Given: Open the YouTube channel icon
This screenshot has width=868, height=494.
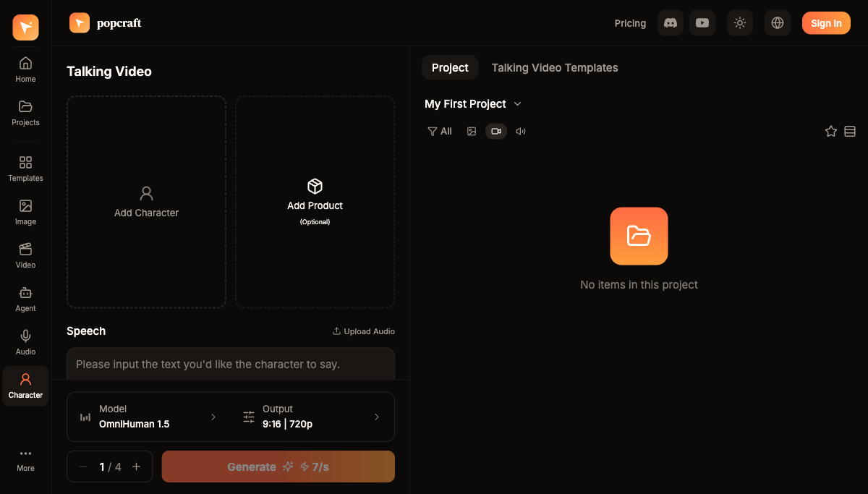Looking at the screenshot, I should [702, 23].
